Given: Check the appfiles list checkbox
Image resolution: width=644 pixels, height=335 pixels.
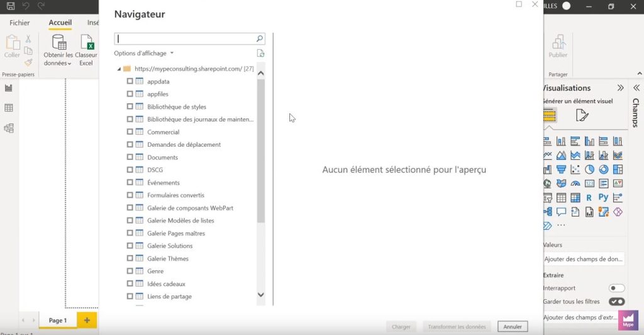Looking at the screenshot, I should (130, 94).
